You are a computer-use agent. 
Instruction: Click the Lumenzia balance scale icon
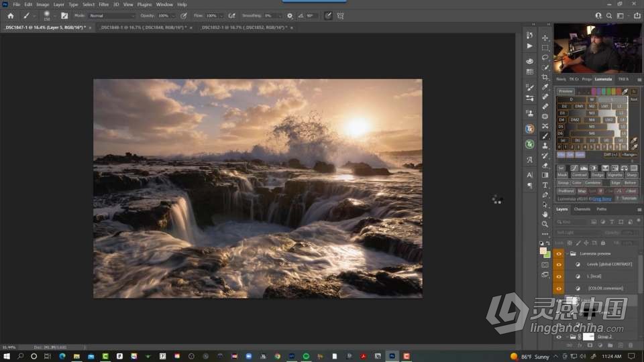tap(625, 168)
